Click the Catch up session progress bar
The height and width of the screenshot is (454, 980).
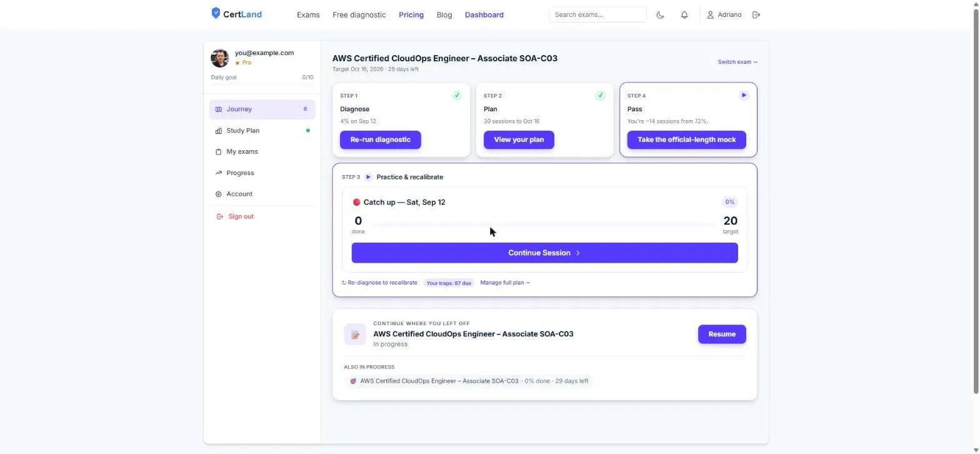point(544,224)
